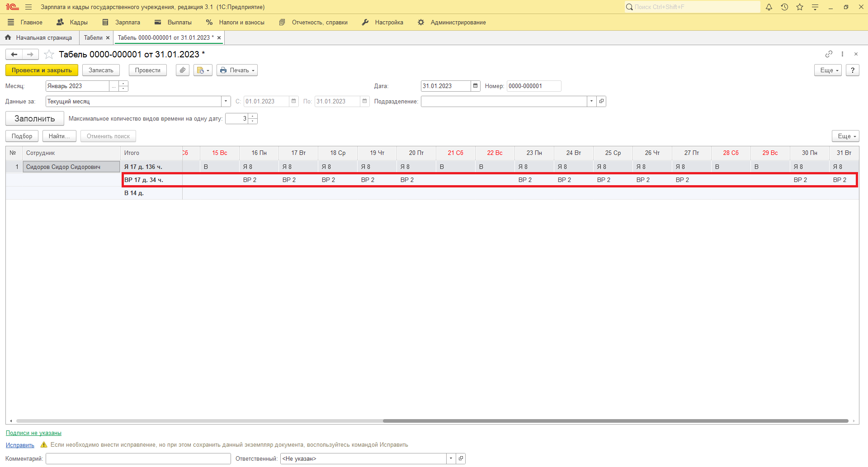
Task: Open favorites star in title bar
Action: point(800,7)
